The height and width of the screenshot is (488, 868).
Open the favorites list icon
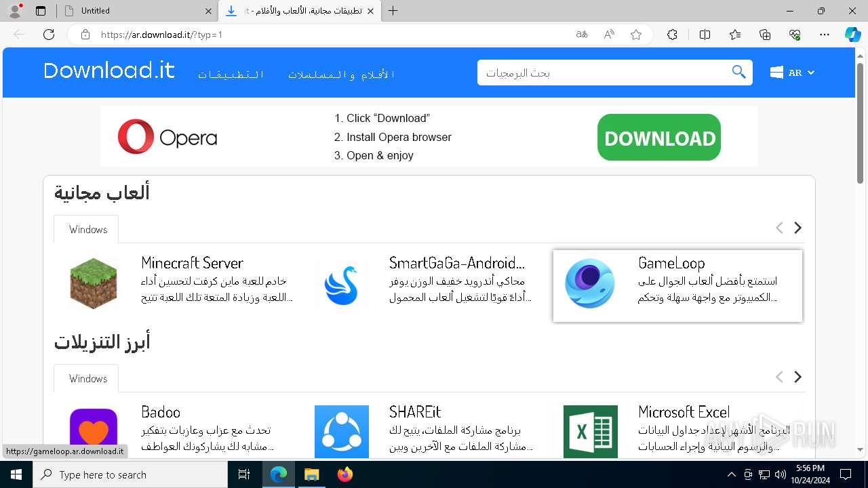[x=735, y=35]
